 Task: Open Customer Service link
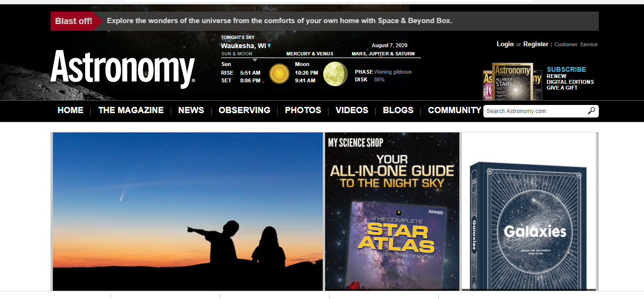[x=576, y=44]
